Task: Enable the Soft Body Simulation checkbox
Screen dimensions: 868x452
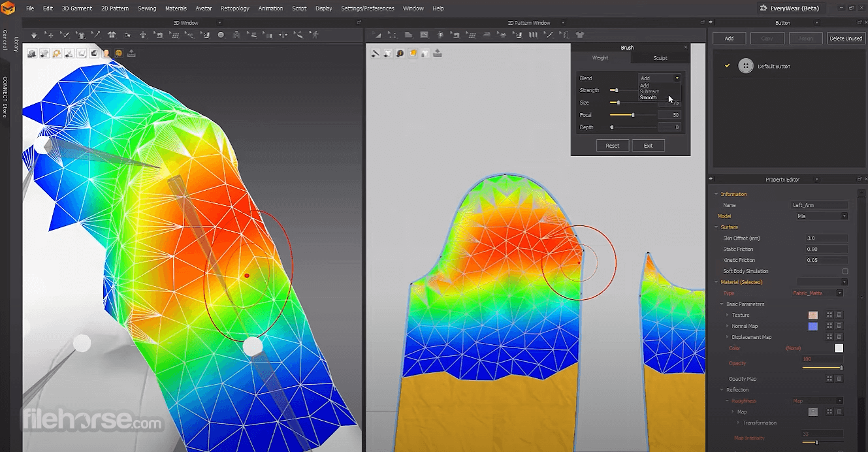Action: pyautogui.click(x=845, y=271)
